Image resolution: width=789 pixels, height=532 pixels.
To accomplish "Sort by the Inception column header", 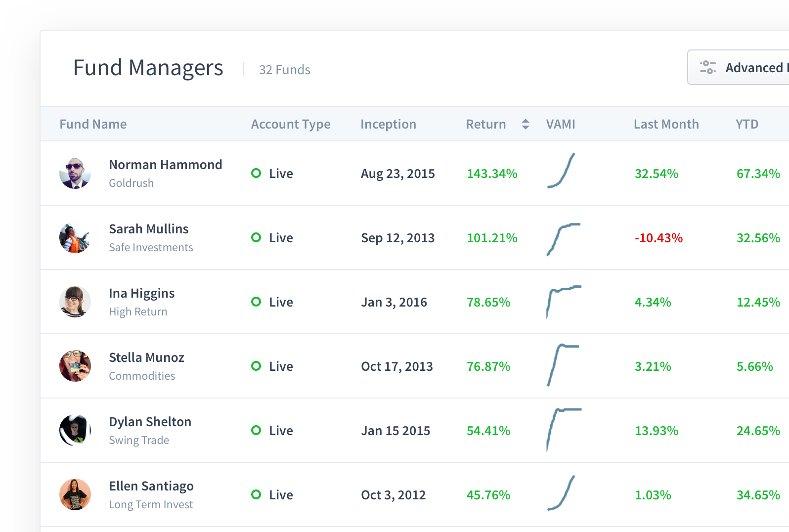I will [388, 124].
